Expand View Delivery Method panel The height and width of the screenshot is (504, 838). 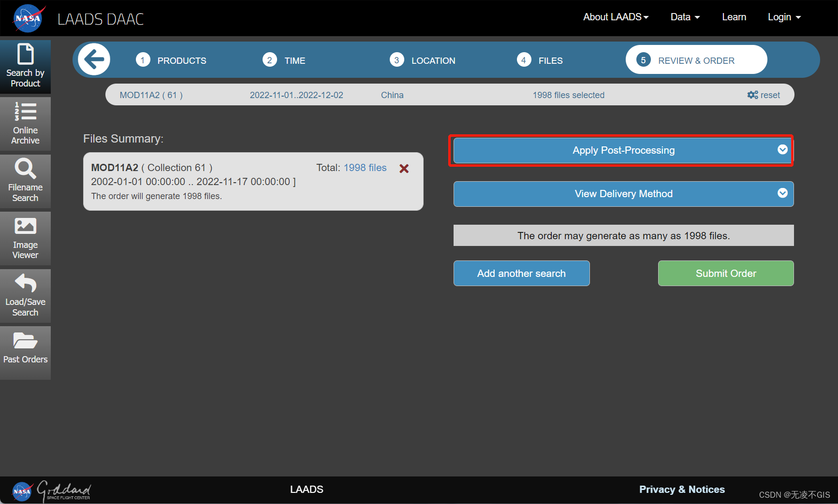coord(623,194)
